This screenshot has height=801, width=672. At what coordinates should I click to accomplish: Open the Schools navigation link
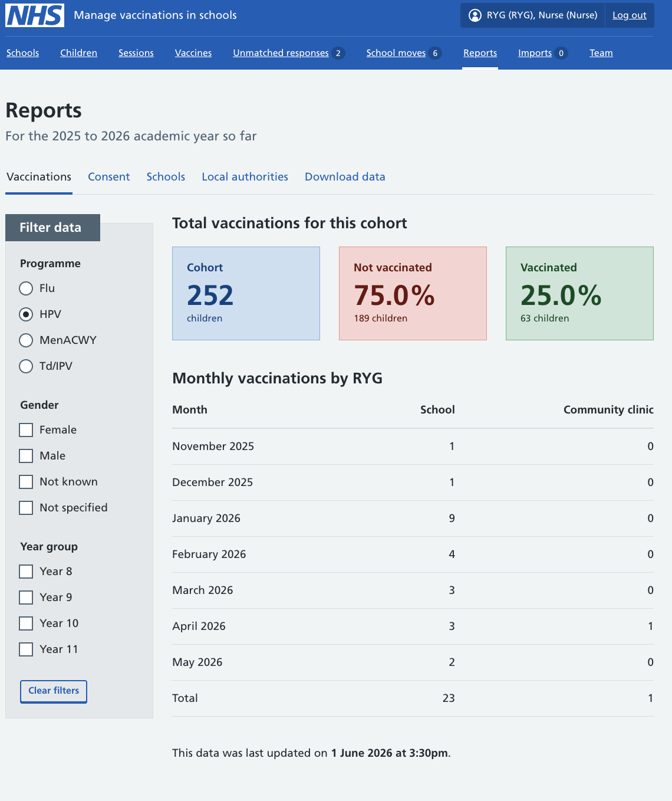[23, 53]
